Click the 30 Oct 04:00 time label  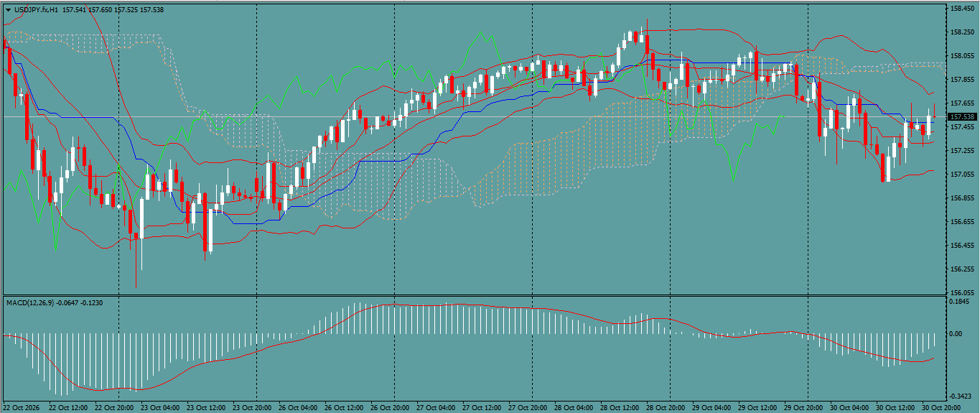coord(849,407)
